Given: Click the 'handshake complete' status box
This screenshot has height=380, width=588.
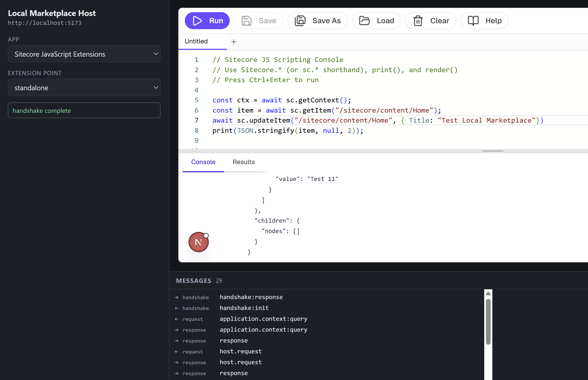Looking at the screenshot, I should 84,110.
